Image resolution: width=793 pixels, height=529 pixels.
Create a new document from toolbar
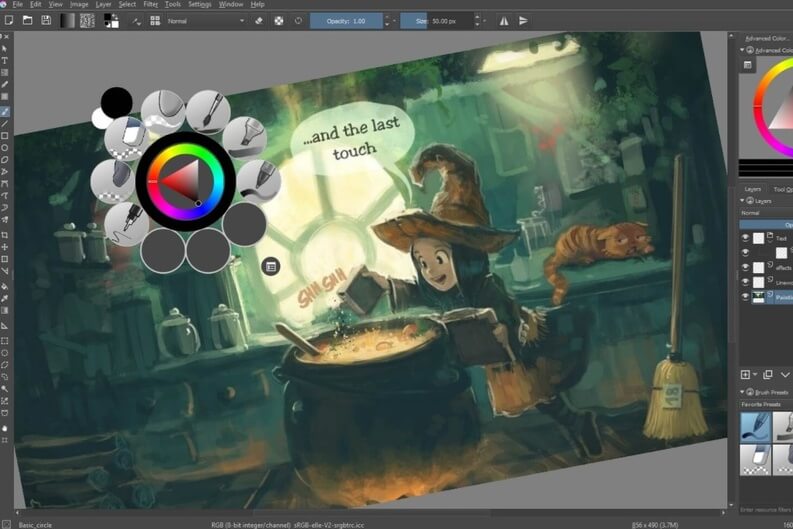pos(9,21)
